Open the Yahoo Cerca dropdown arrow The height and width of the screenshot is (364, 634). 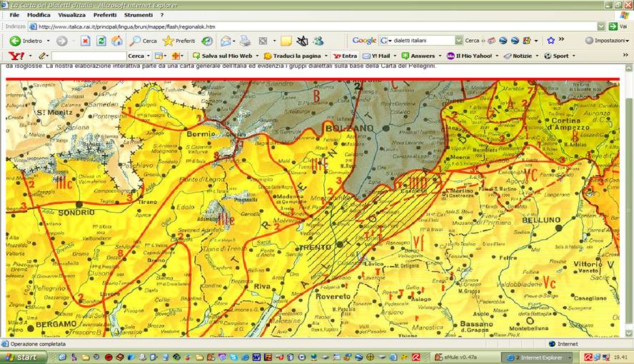[x=149, y=56]
